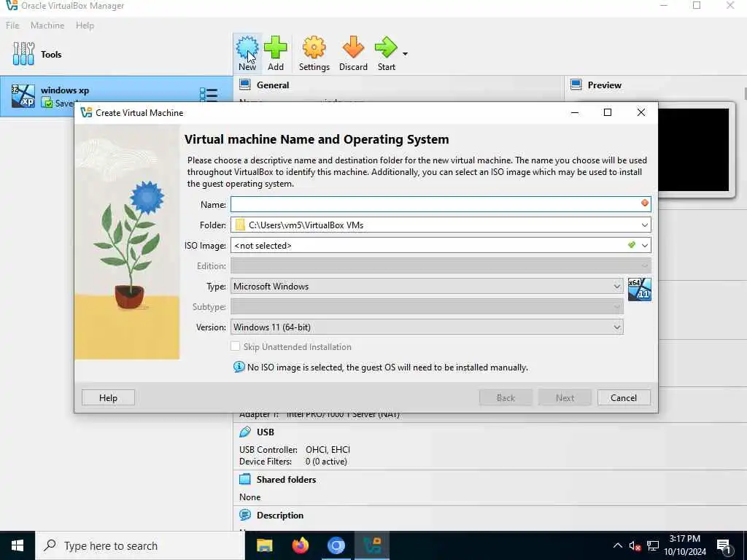747x560 pixels.
Task: Open the File menu
Action: (12, 26)
